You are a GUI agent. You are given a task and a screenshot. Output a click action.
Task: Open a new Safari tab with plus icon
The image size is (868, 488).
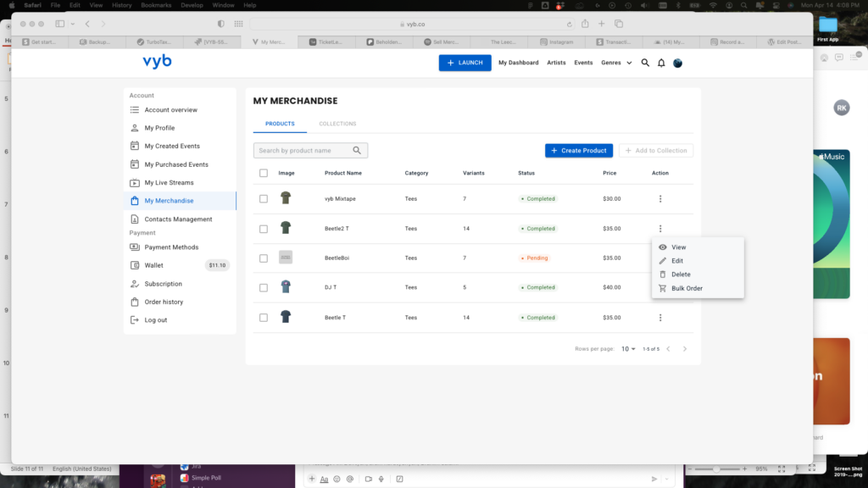(602, 24)
